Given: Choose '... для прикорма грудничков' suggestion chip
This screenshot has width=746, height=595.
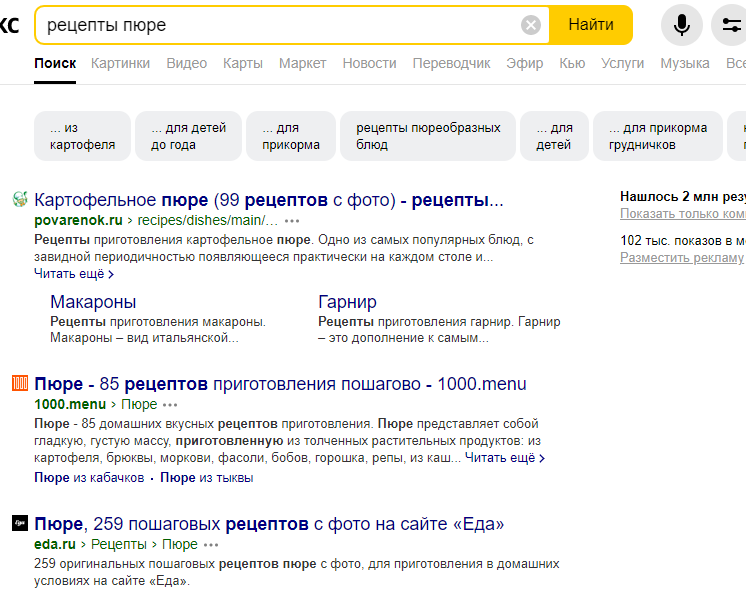Looking at the screenshot, I should [658, 136].
